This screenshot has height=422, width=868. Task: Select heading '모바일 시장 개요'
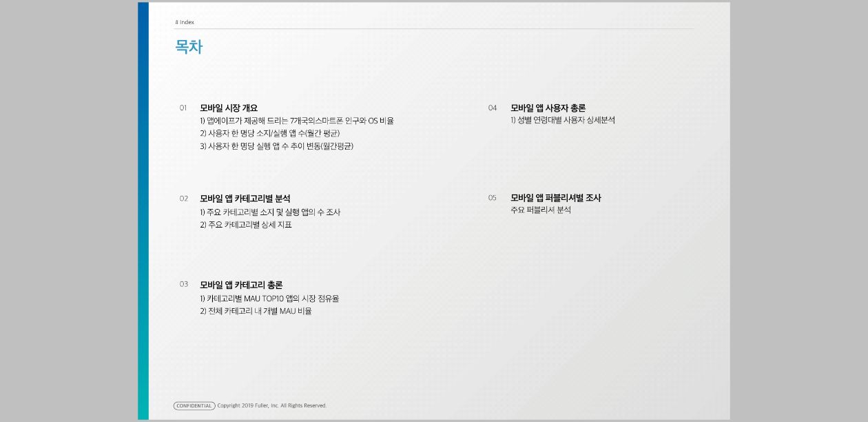[229, 108]
